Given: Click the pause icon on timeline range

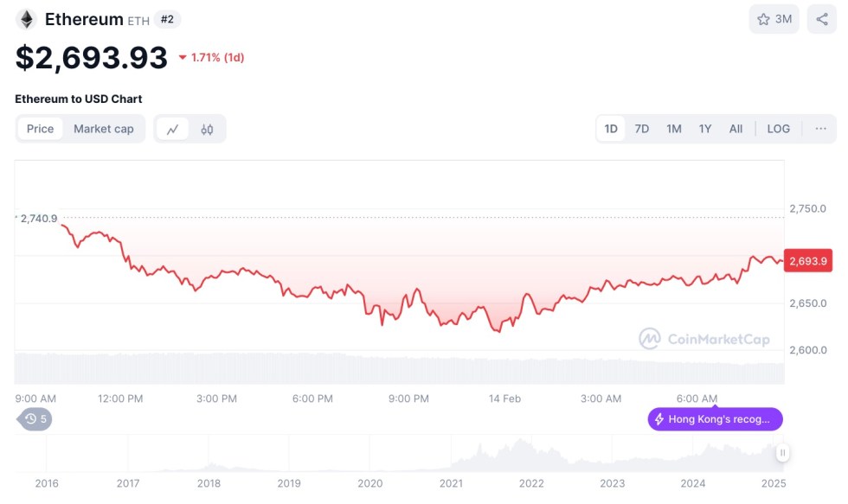Looking at the screenshot, I should tap(782, 452).
